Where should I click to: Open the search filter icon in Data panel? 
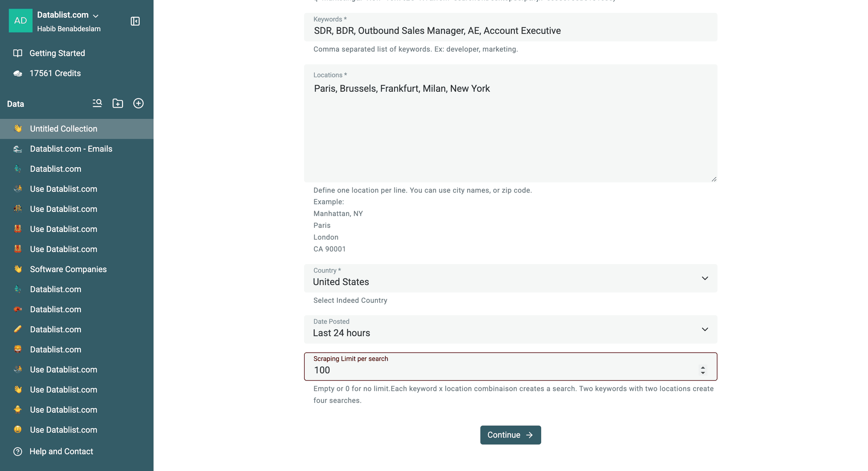coord(97,103)
